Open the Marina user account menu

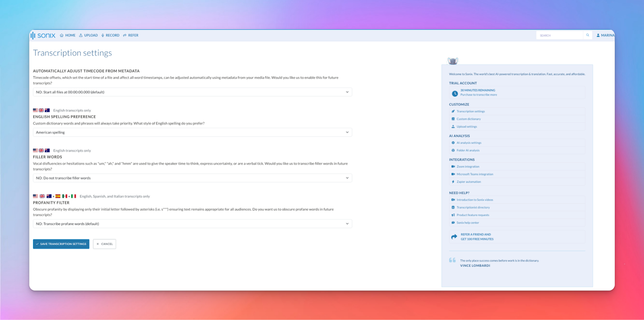point(605,35)
